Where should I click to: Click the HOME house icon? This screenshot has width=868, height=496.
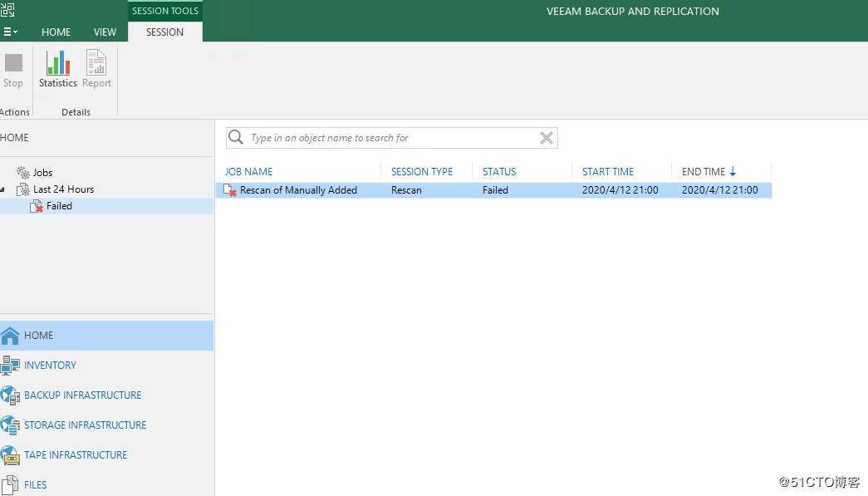10,336
